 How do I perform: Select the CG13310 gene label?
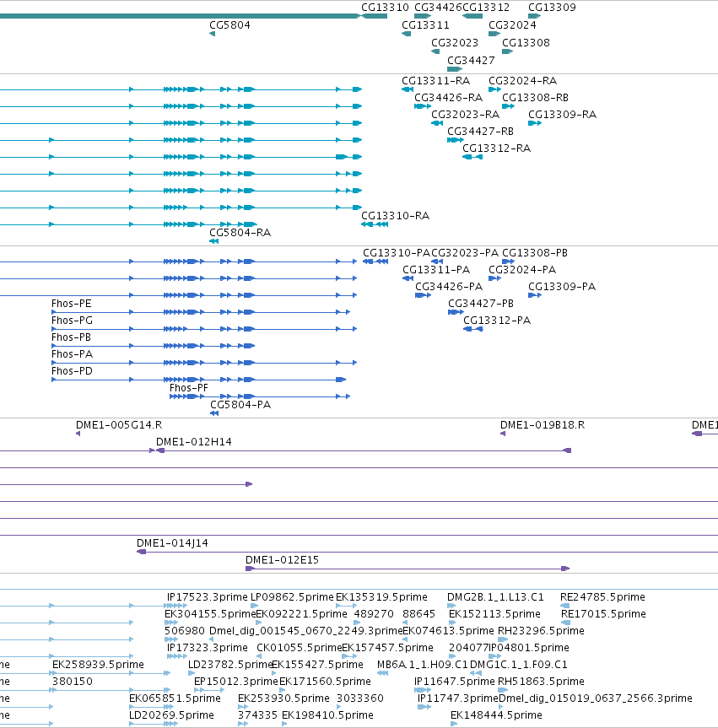[x=385, y=8]
